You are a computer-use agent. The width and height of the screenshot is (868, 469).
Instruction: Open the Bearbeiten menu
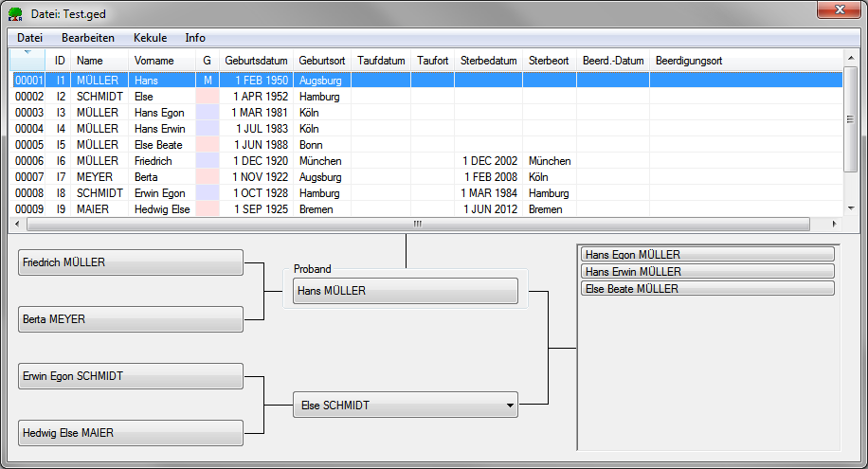pyautogui.click(x=88, y=38)
